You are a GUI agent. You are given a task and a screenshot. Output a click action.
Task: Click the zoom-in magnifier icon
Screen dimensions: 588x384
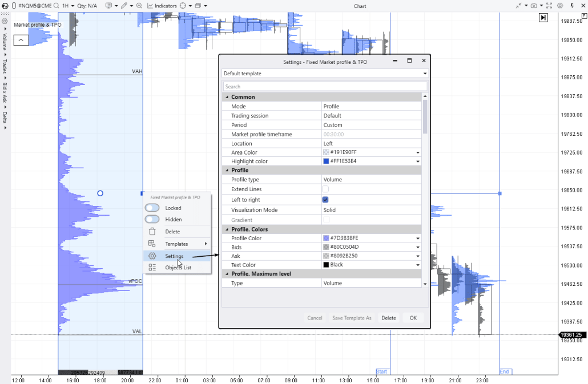[x=139, y=6]
